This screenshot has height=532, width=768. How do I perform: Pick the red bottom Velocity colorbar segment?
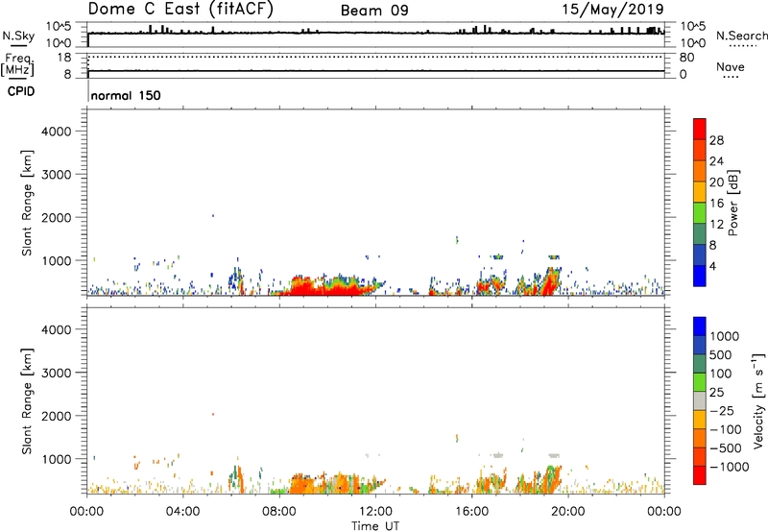700,475
